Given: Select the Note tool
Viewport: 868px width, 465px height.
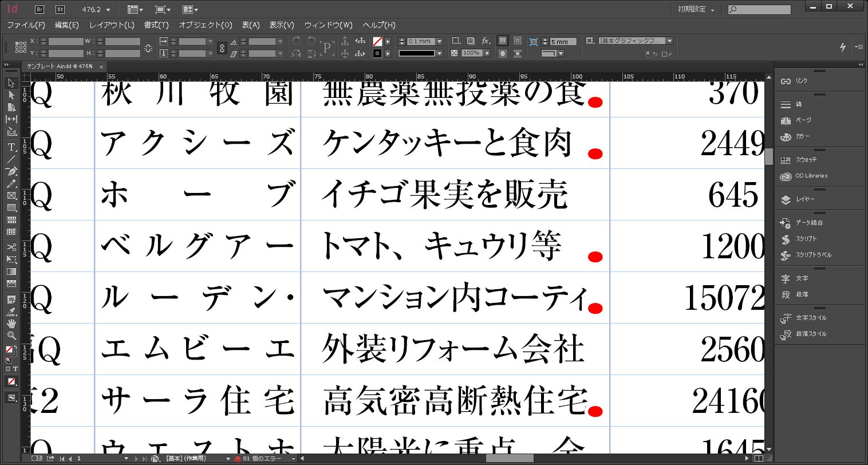Looking at the screenshot, I should 11,300.
